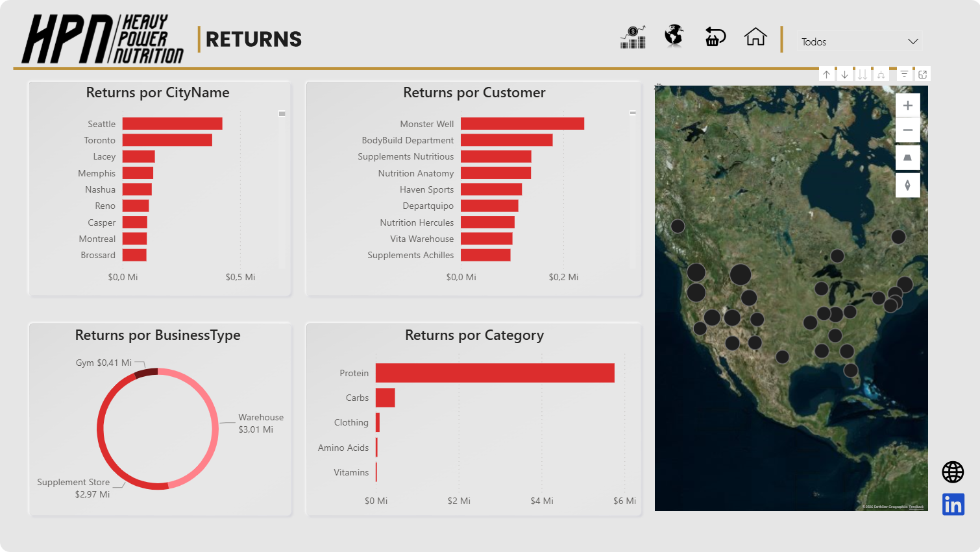Screen dimensions: 980x552
Task: Click the Haven Sports customer label
Action: tap(426, 189)
